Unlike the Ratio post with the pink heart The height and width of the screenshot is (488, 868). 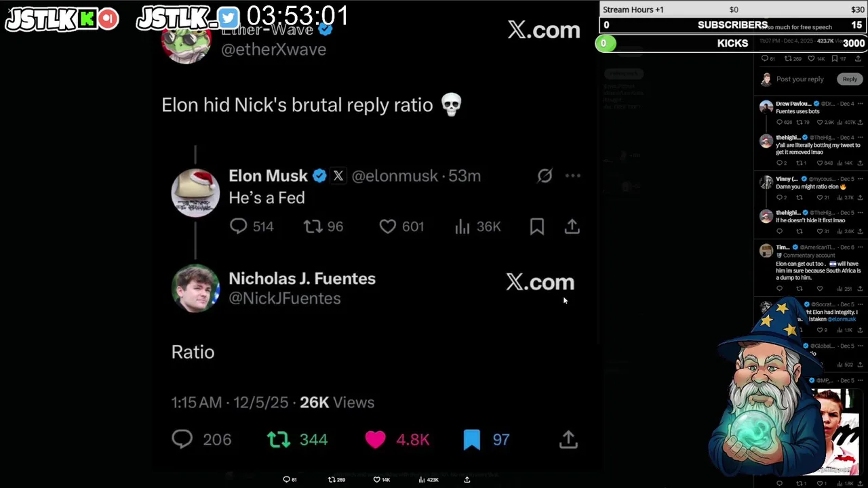(x=375, y=439)
